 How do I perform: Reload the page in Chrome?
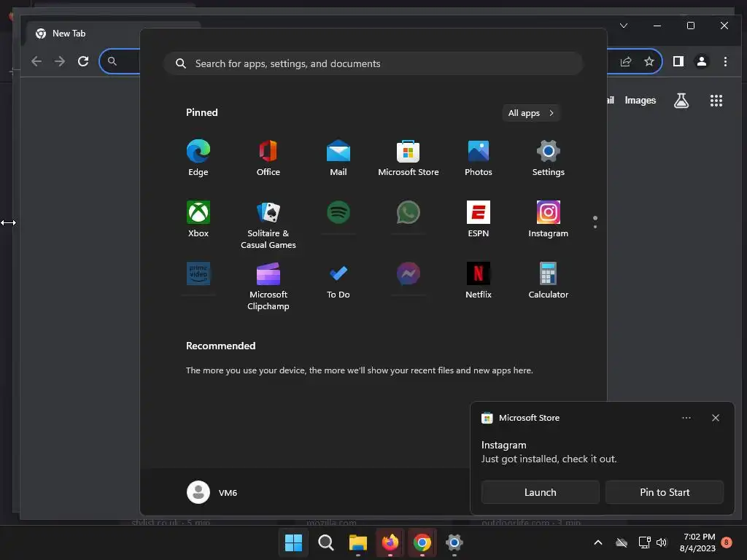[x=83, y=61]
